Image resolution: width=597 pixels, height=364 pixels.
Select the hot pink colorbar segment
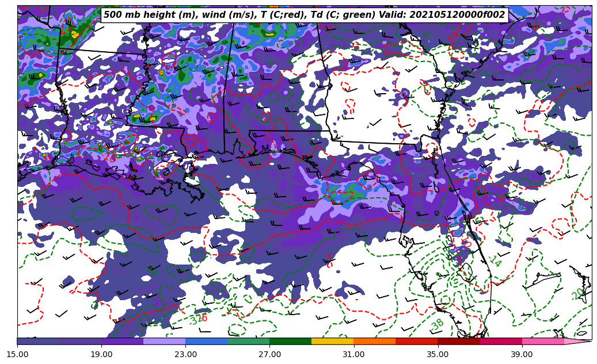[x=543, y=342]
